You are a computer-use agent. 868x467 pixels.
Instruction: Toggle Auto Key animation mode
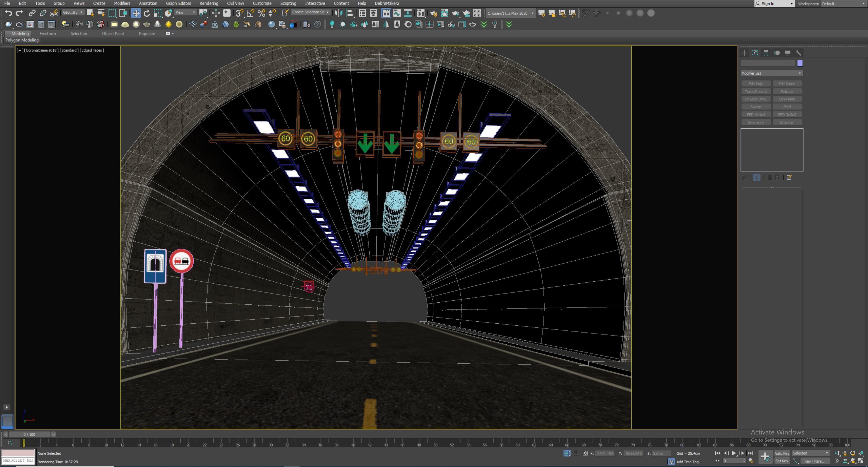782,453
